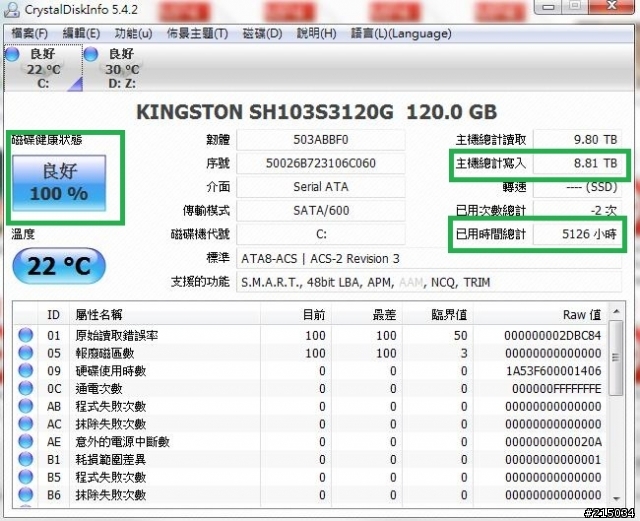Click the status orb in row AC
Image resolution: width=640 pixels, height=521 pixels.
pyautogui.click(x=26, y=424)
